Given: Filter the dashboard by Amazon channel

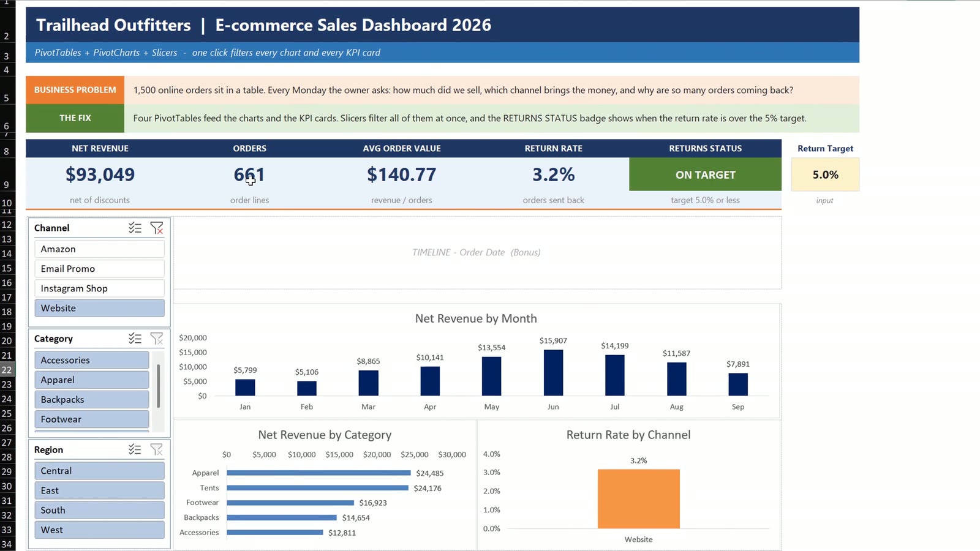Looking at the screenshot, I should click(x=99, y=249).
